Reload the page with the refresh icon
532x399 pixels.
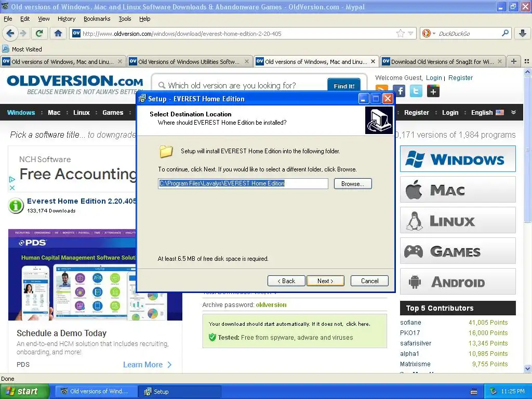pos(39,33)
